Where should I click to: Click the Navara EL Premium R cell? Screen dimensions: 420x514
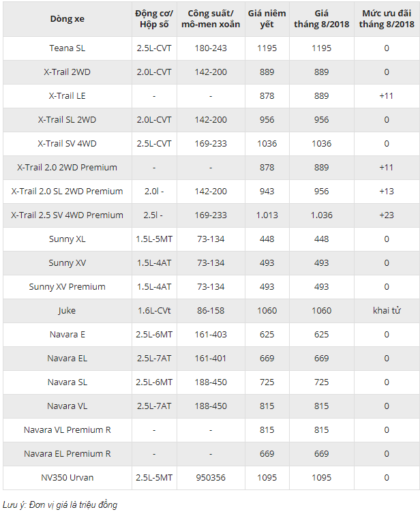click(x=67, y=454)
